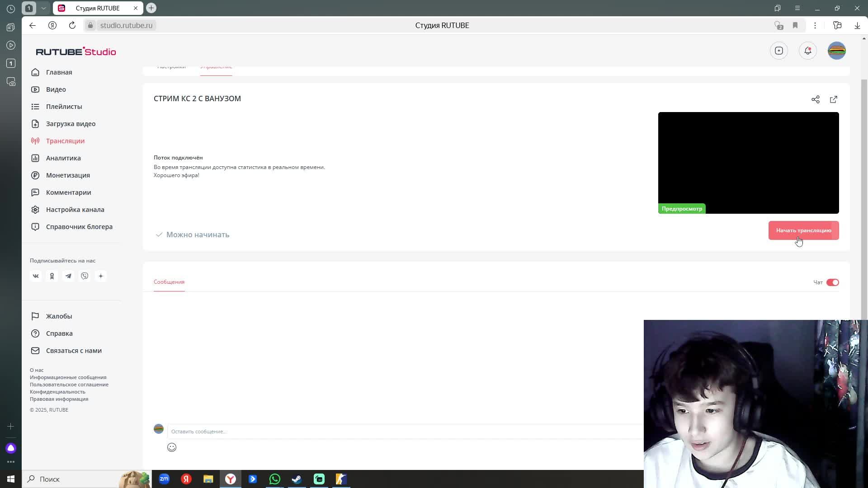Click the VK social icon
Image resolution: width=868 pixels, height=488 pixels.
[36, 276]
